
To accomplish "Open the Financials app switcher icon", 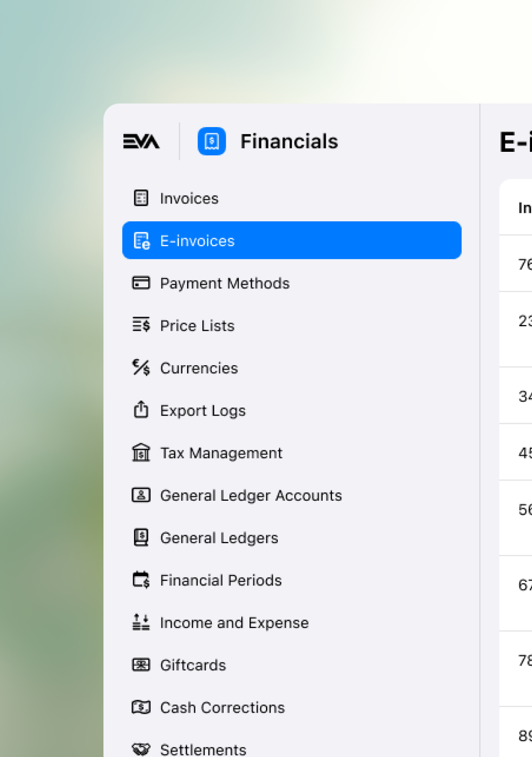I will click(x=211, y=141).
